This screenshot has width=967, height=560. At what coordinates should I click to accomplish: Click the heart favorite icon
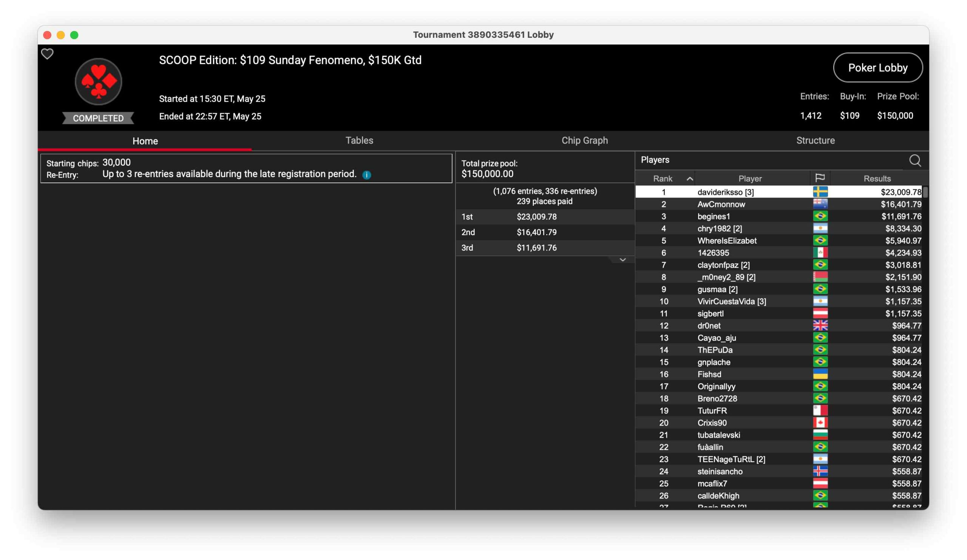pyautogui.click(x=47, y=54)
